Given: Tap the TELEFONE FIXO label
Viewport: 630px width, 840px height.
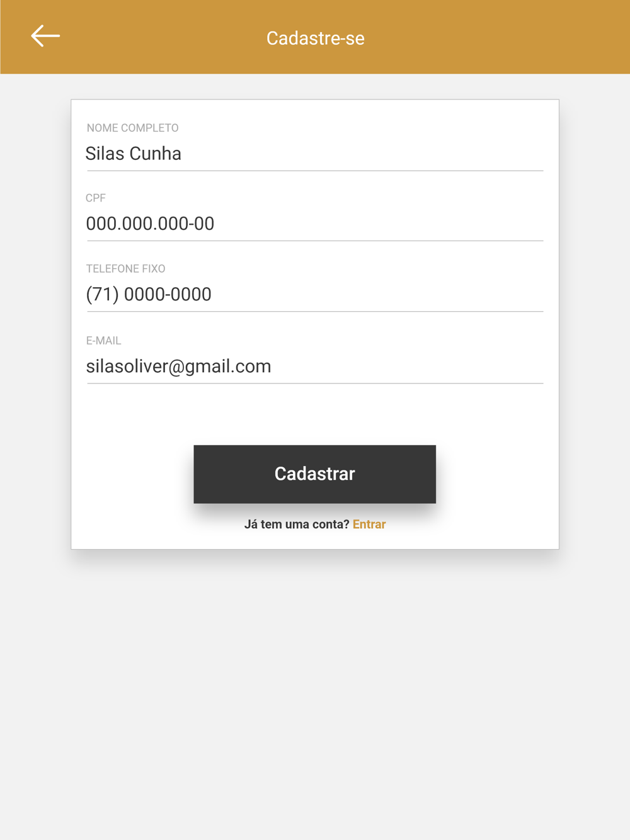Looking at the screenshot, I should click(x=125, y=269).
